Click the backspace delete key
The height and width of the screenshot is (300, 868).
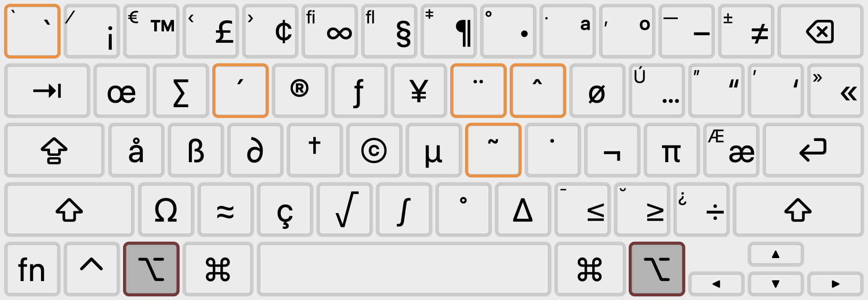pos(820,32)
